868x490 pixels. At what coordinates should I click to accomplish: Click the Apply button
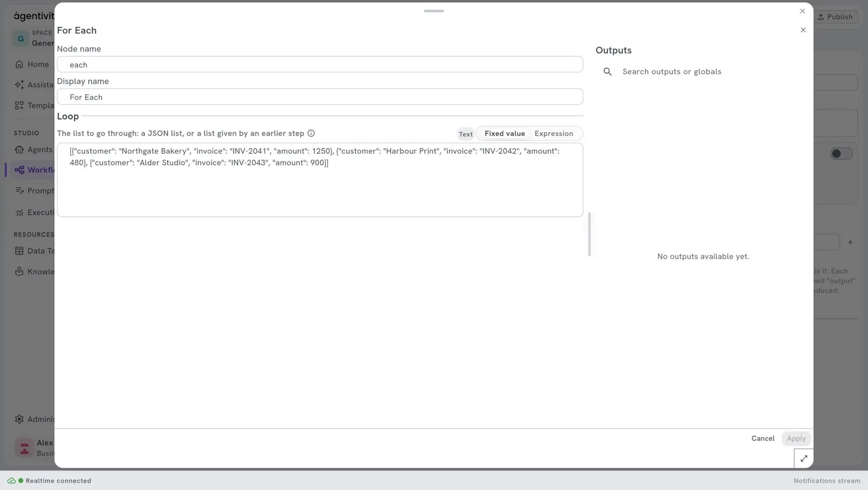point(796,439)
